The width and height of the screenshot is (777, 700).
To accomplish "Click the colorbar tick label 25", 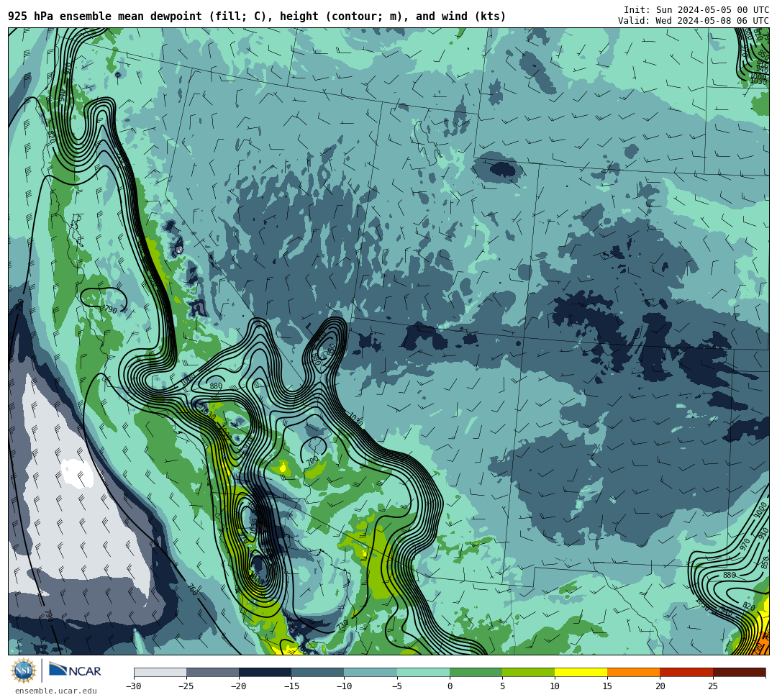I will coord(712,686).
